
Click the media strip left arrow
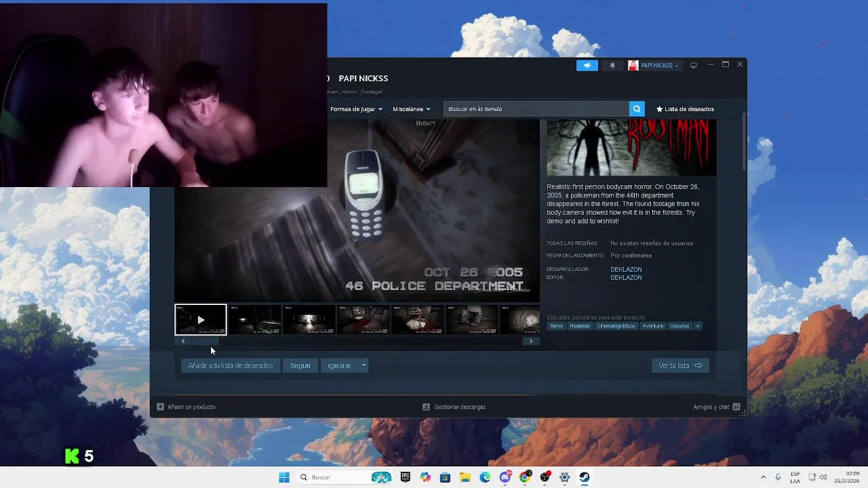[182, 341]
